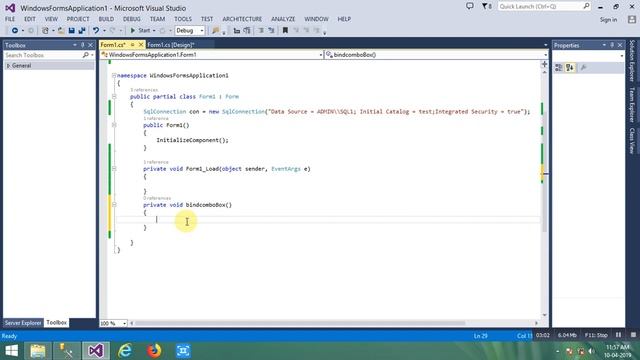Open the TOOLS menu
Viewport: 640px width, 360px height.
click(x=183, y=19)
